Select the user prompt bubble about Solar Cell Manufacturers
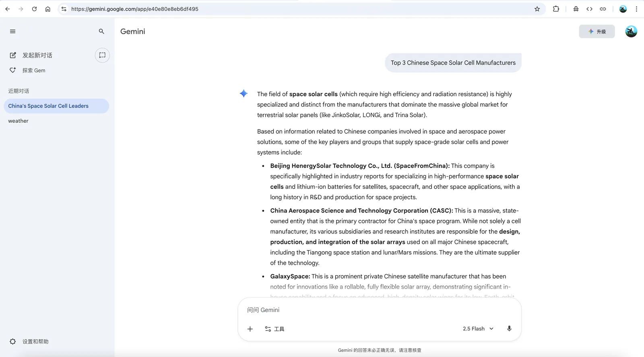 coord(453,63)
